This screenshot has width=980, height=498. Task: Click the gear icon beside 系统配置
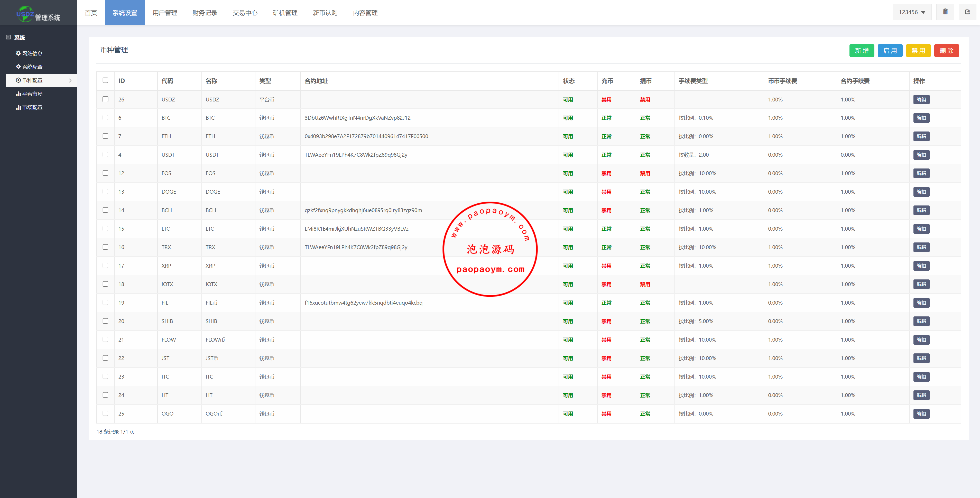18,67
